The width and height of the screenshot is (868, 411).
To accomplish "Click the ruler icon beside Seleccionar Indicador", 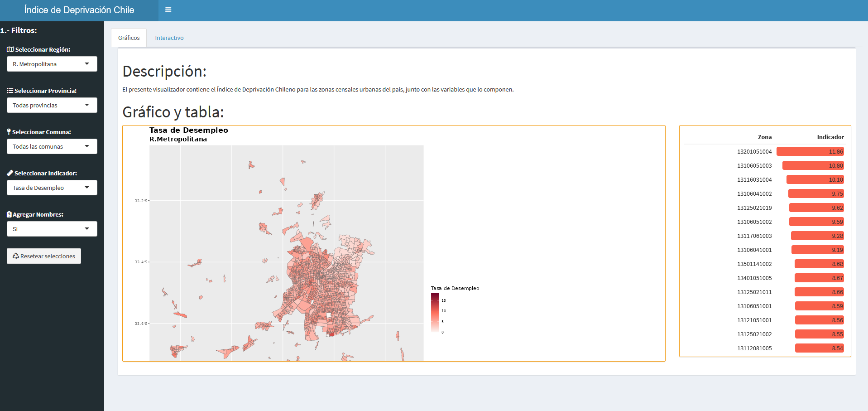I will 10,173.
